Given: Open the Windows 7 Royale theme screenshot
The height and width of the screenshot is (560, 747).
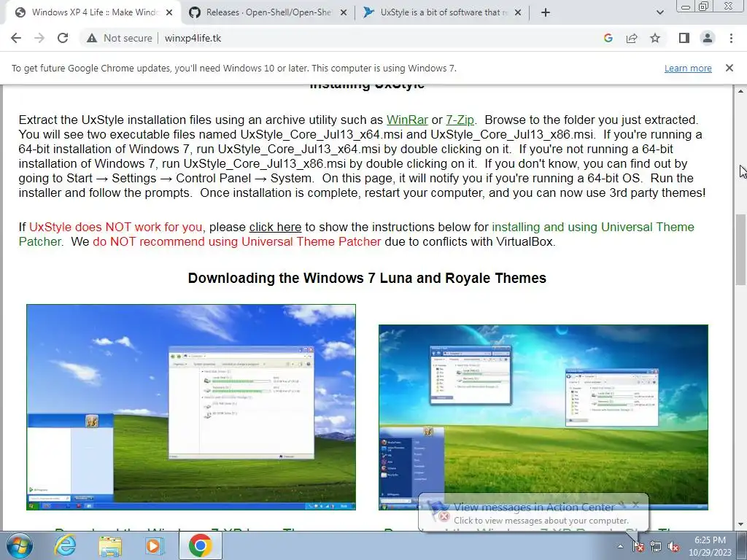Looking at the screenshot, I should click(543, 417).
